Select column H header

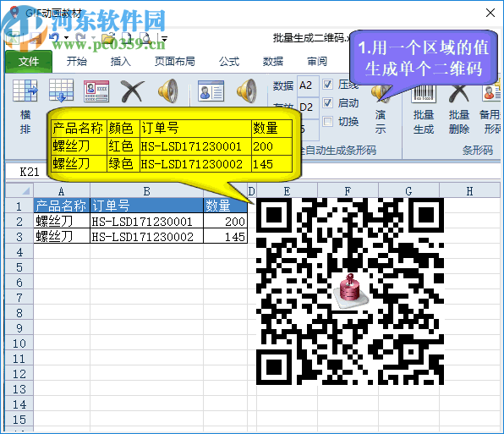(469, 191)
